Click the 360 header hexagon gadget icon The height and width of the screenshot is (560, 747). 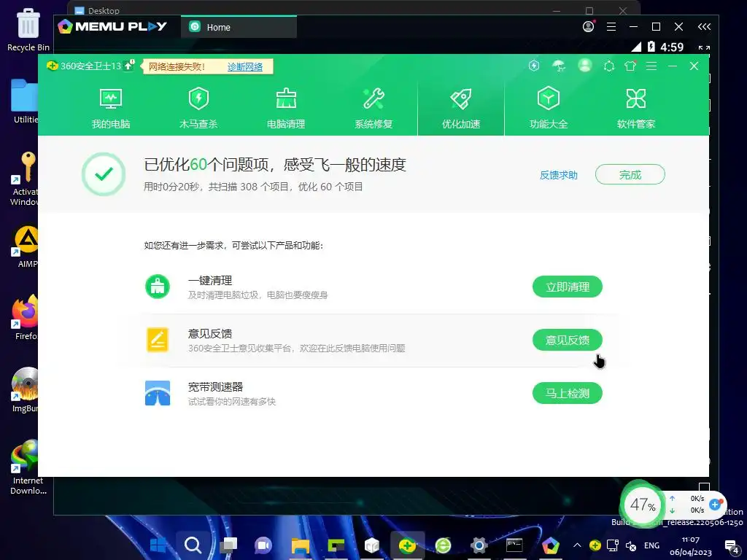tap(609, 66)
